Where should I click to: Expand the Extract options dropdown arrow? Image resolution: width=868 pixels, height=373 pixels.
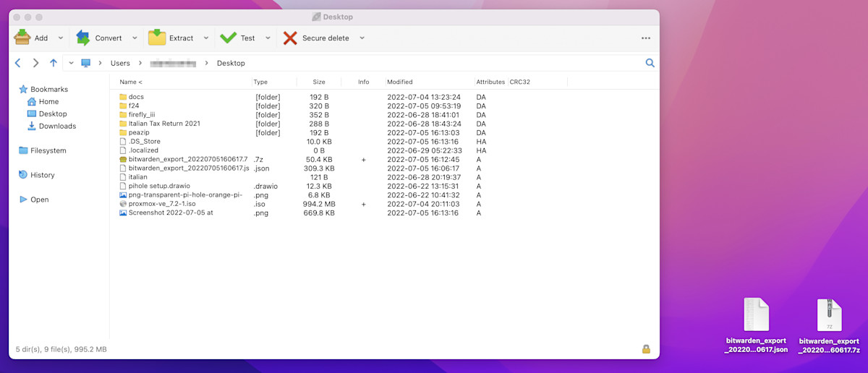pyautogui.click(x=206, y=38)
